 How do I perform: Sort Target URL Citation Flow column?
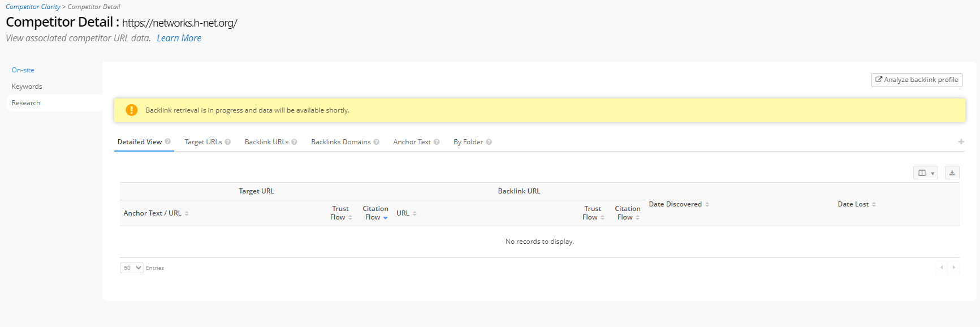click(x=375, y=213)
